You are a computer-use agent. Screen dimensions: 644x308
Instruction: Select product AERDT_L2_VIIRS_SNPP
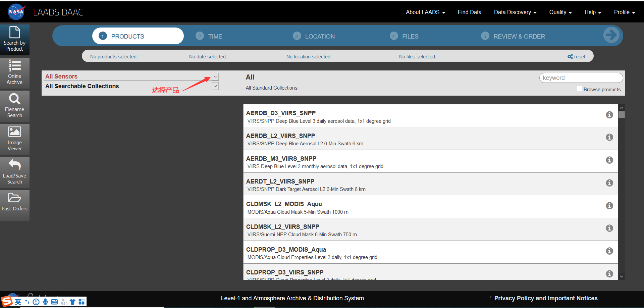coord(431,184)
